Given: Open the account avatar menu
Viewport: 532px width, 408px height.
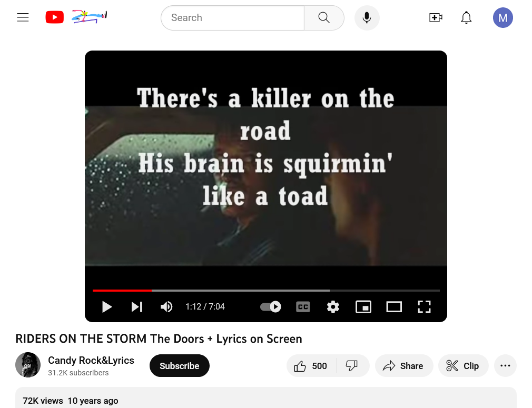Looking at the screenshot, I should [x=503, y=17].
